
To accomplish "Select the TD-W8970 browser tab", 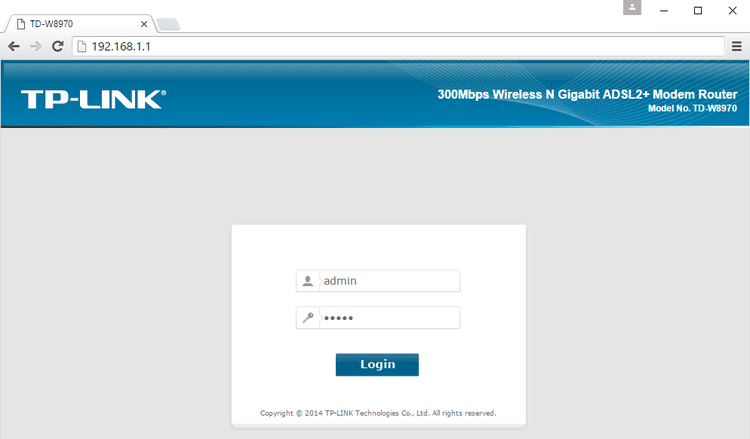I will click(79, 24).
